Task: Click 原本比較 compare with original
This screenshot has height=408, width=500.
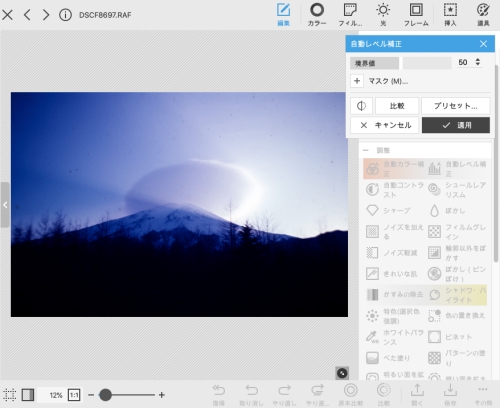Action: point(351,395)
